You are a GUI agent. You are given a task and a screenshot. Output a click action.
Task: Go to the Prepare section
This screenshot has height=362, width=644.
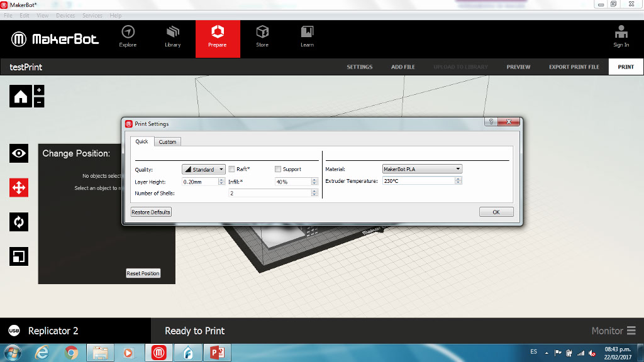218,38
